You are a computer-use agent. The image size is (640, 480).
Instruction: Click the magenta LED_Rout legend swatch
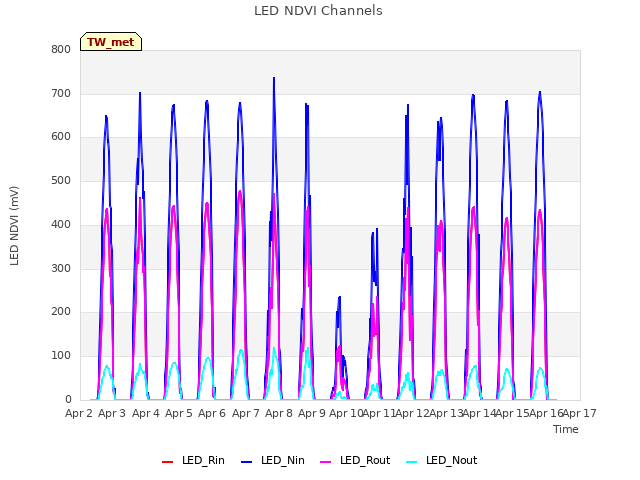click(x=326, y=462)
